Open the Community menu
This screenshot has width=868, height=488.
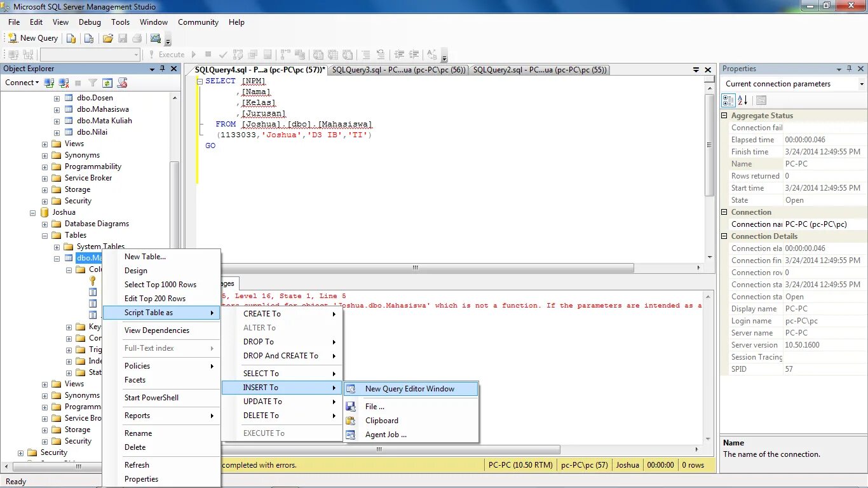[198, 22]
